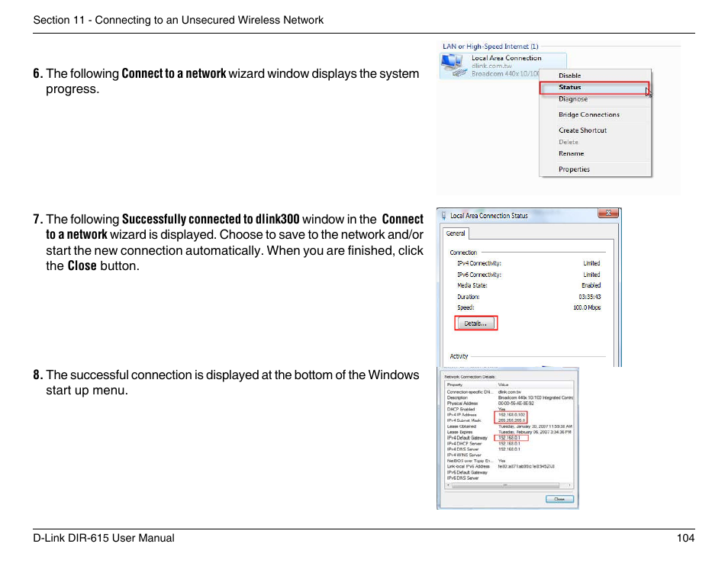The width and height of the screenshot is (728, 563).
Task: Click the Media State Enabled value
Action: coord(591,285)
